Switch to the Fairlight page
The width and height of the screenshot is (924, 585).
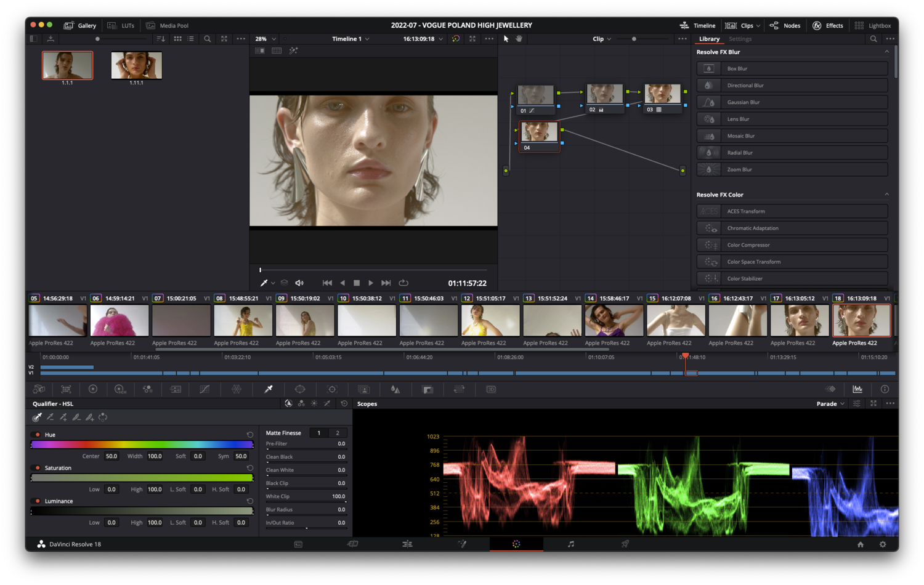click(x=570, y=544)
